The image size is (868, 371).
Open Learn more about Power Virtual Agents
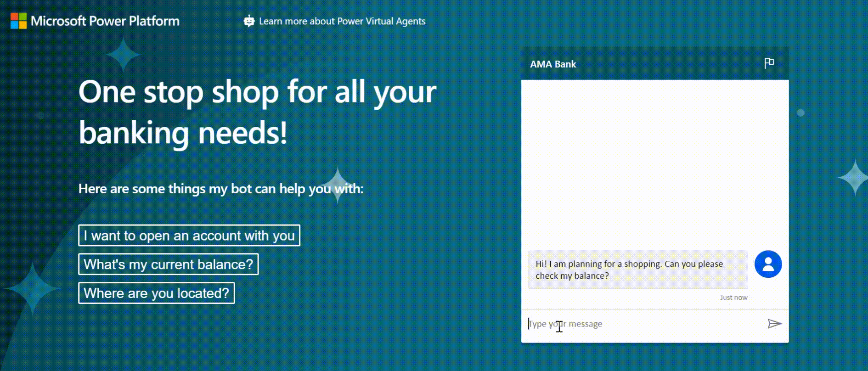click(x=342, y=21)
